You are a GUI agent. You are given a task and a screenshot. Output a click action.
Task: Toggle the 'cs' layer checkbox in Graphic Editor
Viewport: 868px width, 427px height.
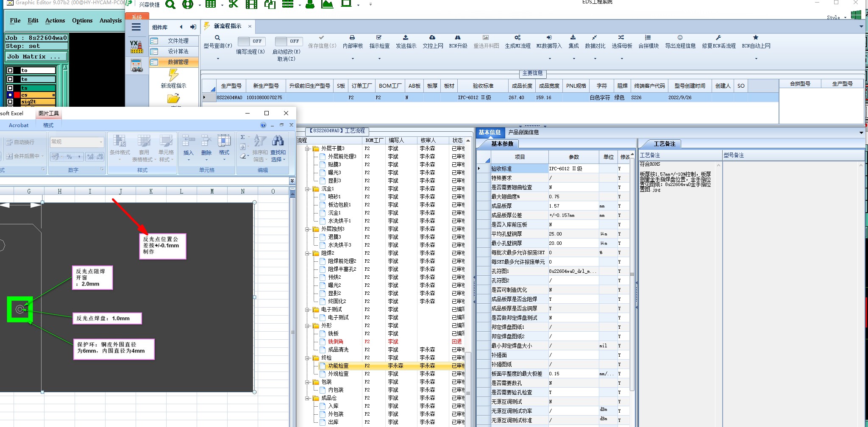(10, 95)
